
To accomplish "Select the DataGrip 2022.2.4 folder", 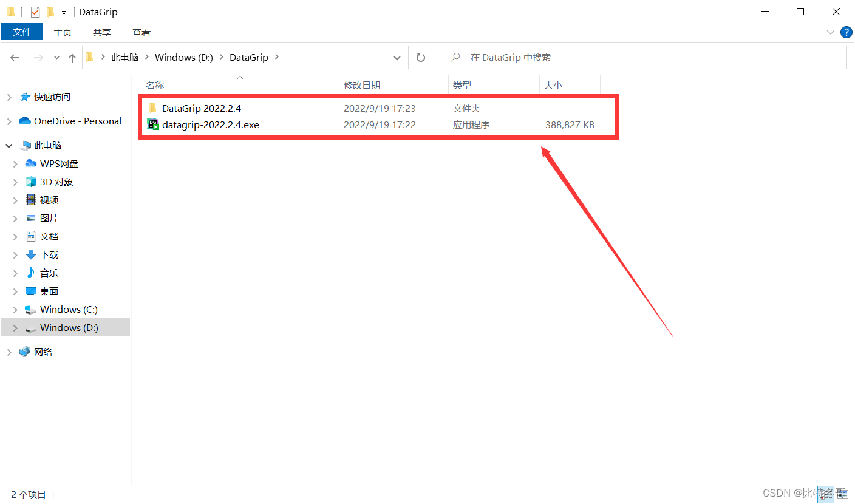I will pos(202,109).
